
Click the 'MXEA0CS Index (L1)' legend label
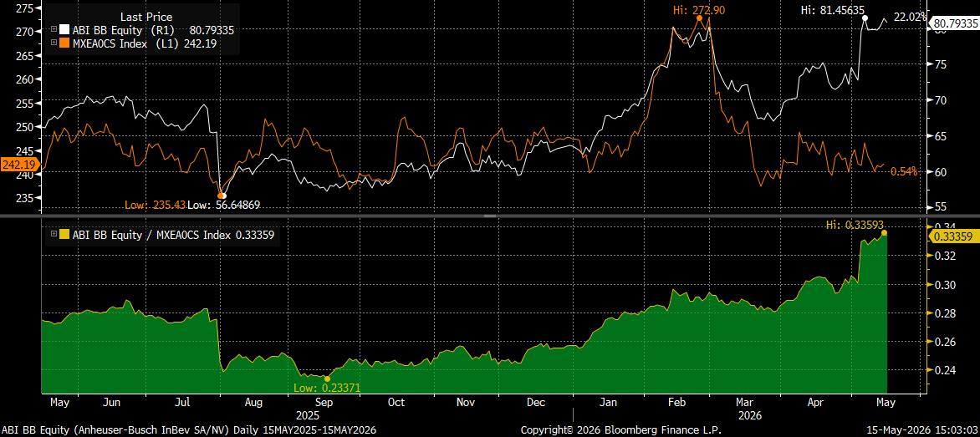tap(125, 42)
